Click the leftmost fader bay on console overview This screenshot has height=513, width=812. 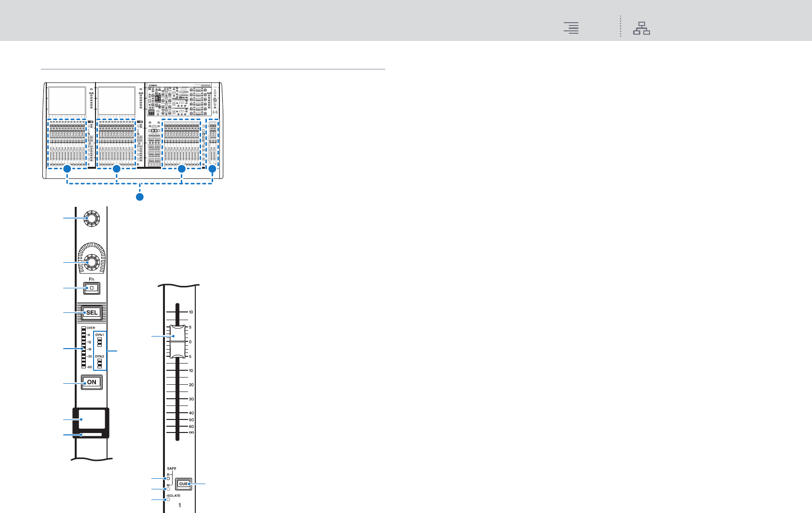(x=67, y=144)
